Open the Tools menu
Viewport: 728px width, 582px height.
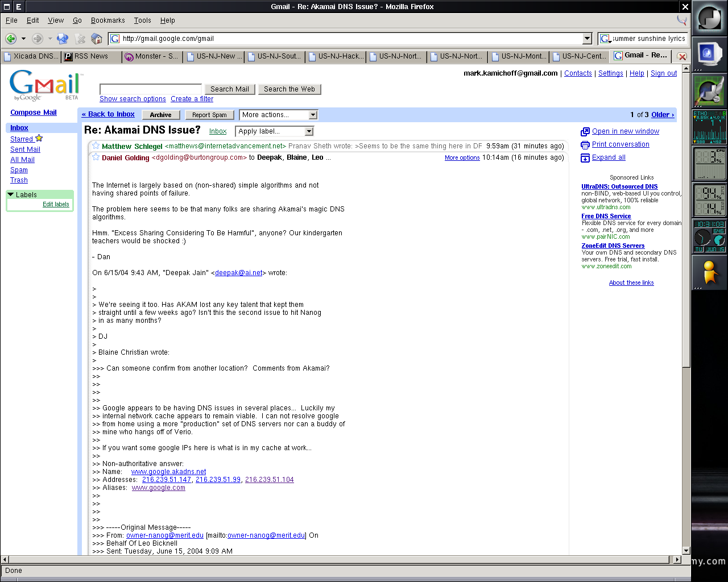coord(143,20)
